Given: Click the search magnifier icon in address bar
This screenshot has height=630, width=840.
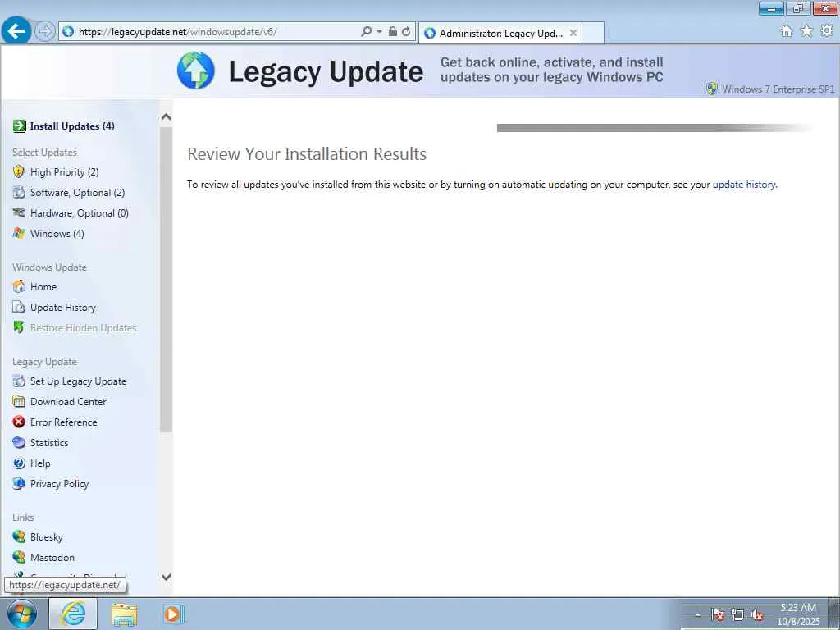Looking at the screenshot, I should pos(367,32).
